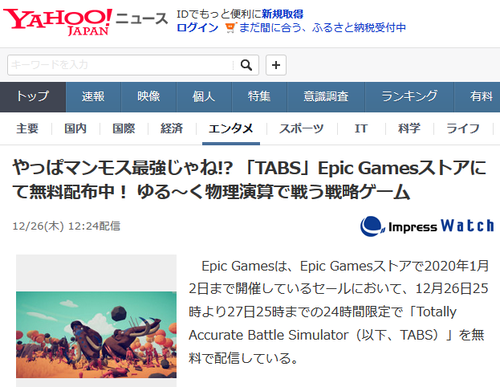Open まだ間に合う、ふるさと納税受付中 link
The image size is (500, 387).
pyautogui.click(x=322, y=27)
